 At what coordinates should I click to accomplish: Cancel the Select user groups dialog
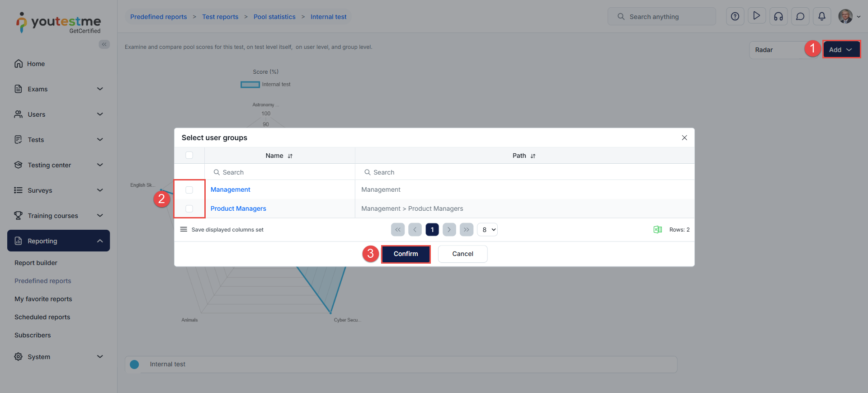click(x=463, y=254)
